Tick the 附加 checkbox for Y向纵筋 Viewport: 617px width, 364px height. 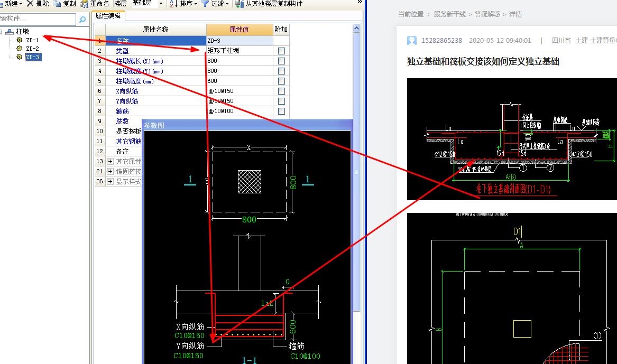pos(281,101)
